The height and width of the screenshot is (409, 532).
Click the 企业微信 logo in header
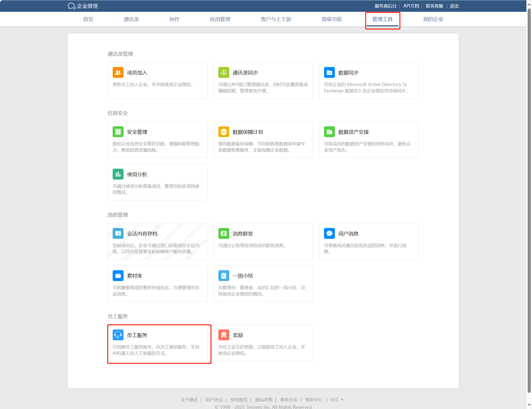pyautogui.click(x=83, y=6)
